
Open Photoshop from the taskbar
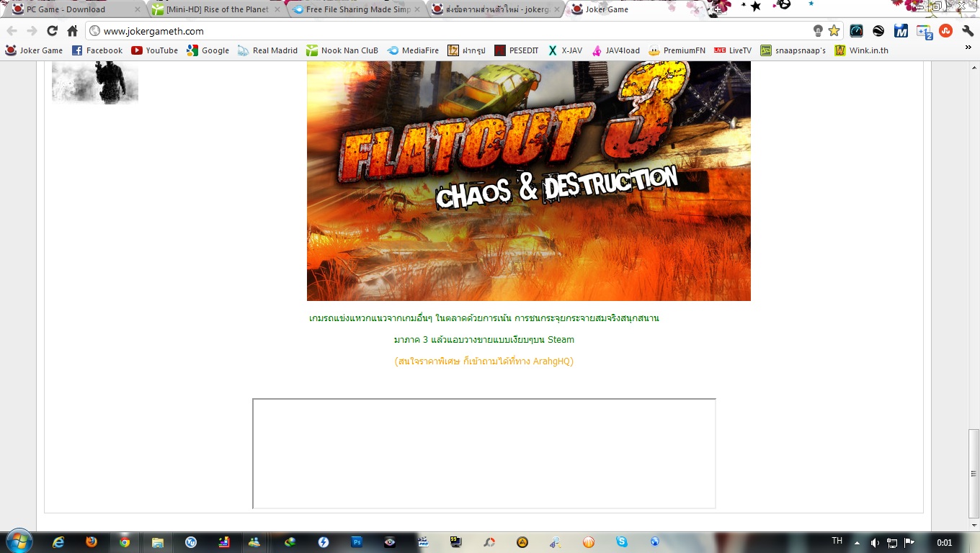tap(357, 542)
